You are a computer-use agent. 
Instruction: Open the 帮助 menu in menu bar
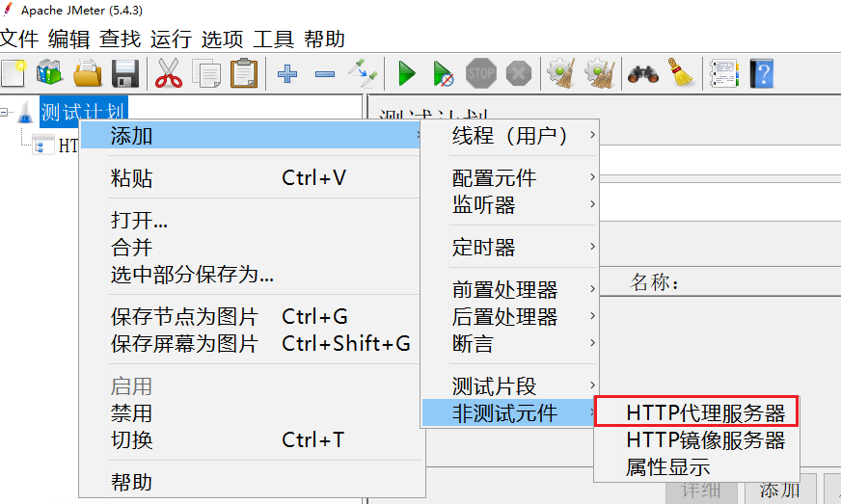point(324,40)
